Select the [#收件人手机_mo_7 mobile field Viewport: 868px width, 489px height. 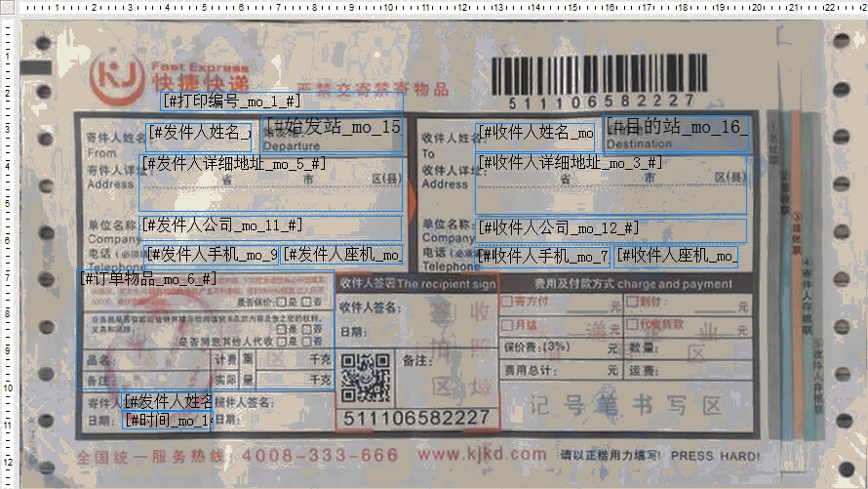click(542, 257)
